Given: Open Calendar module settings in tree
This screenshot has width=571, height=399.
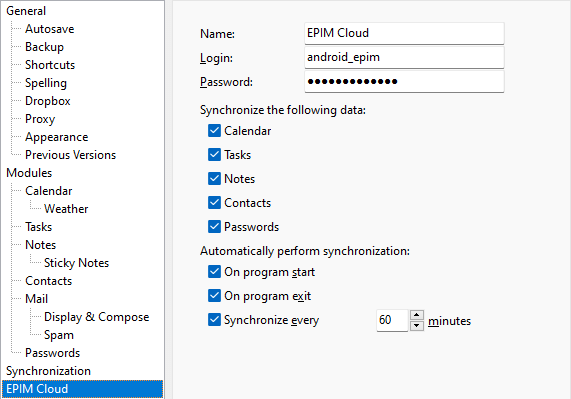Looking at the screenshot, I should pyautogui.click(x=49, y=191).
